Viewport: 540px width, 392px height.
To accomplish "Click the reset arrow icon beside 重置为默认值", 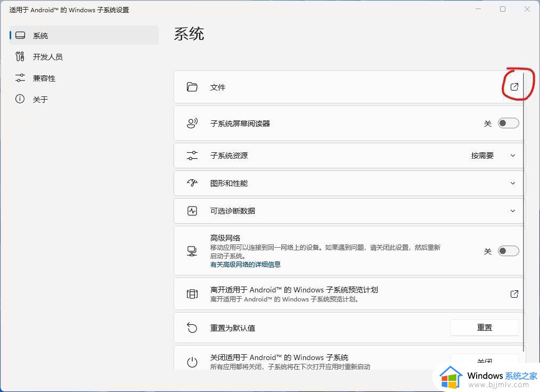I will point(192,328).
